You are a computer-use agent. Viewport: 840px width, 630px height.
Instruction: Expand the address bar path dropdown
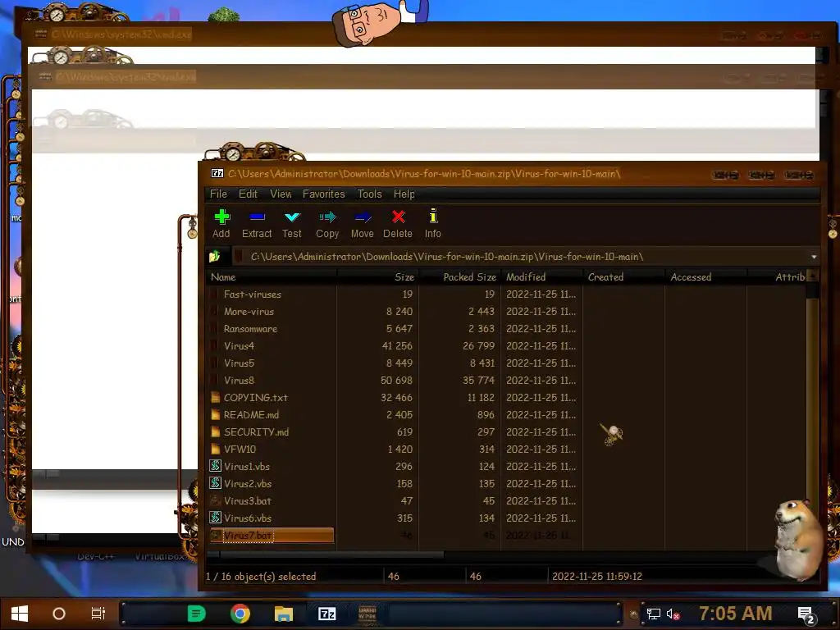814,257
